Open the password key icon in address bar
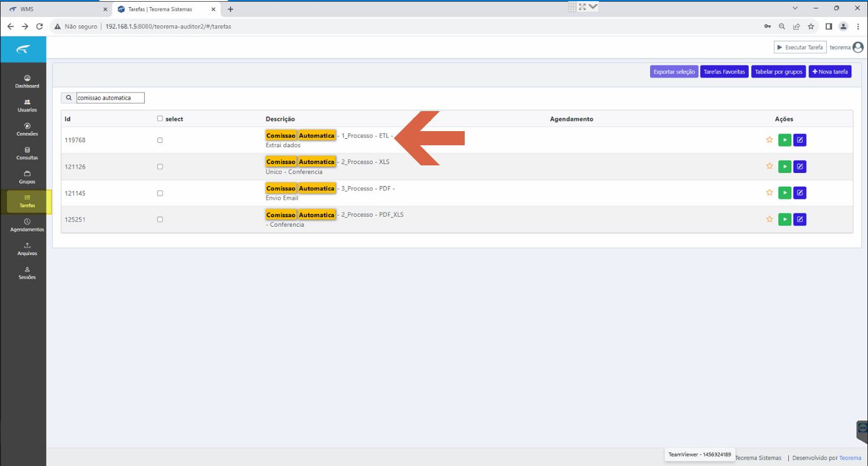The height and width of the screenshot is (466, 868). (x=768, y=27)
